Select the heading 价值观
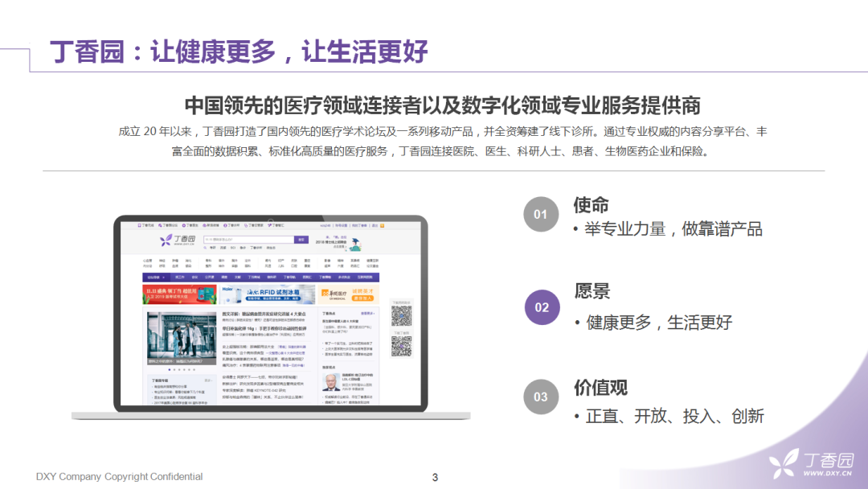This screenshot has width=868, height=489. [600, 388]
